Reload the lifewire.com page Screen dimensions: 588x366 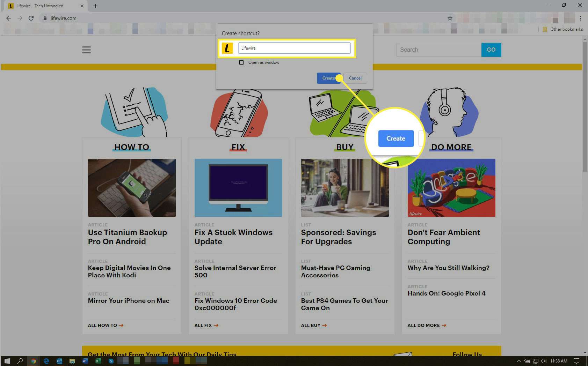click(x=31, y=18)
